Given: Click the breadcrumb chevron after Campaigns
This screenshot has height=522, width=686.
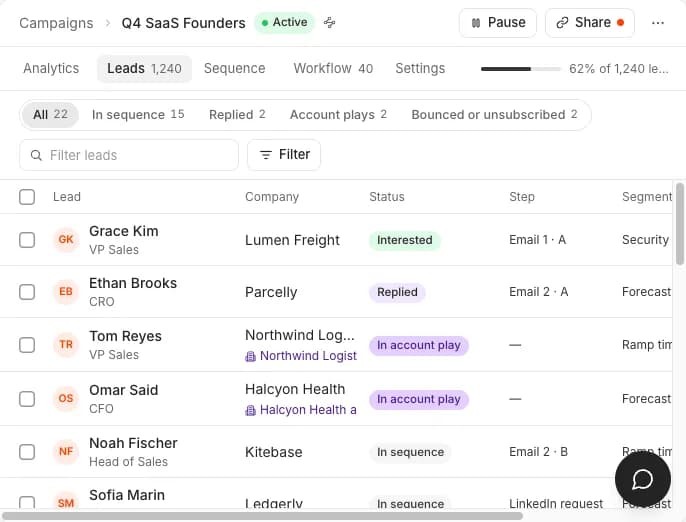Looking at the screenshot, I should (x=108, y=23).
